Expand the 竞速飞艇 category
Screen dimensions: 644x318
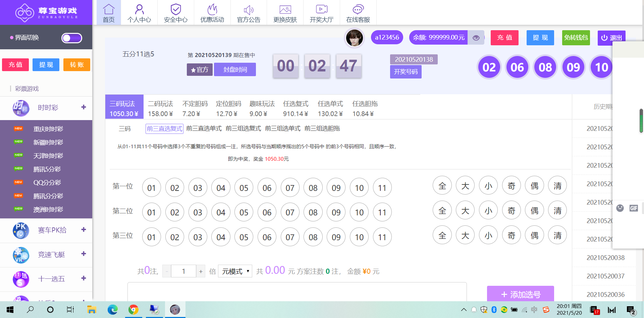84,254
